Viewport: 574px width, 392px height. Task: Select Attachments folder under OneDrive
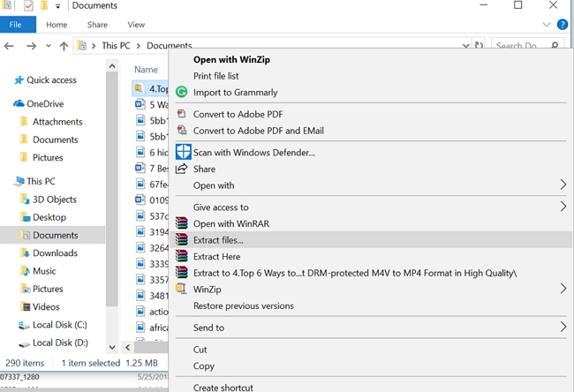tap(57, 122)
